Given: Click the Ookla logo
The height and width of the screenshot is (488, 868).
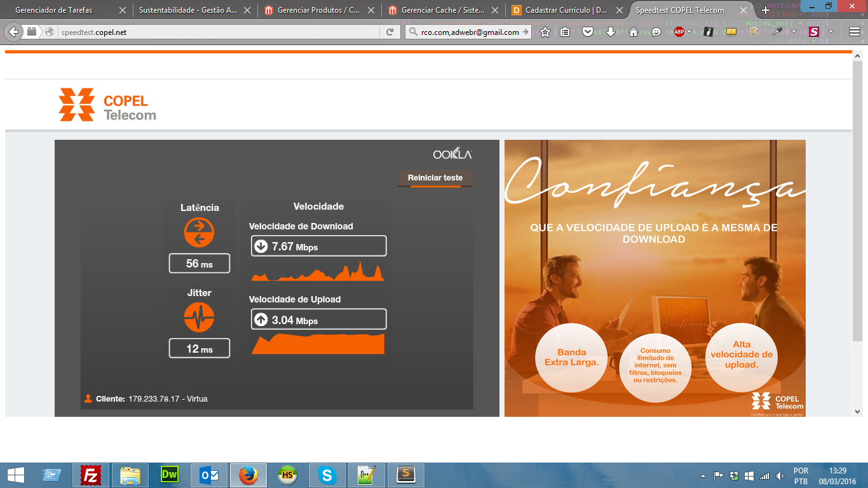Looking at the screenshot, I should (x=452, y=154).
